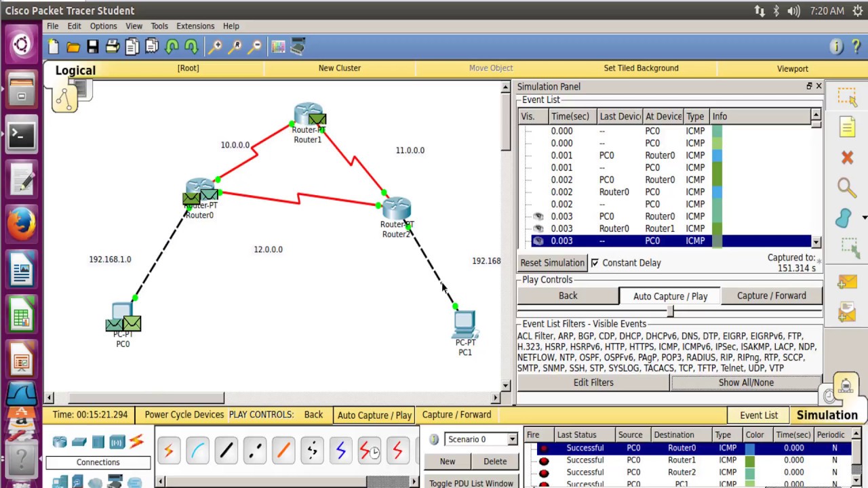
Task: Choose the orange fiber cable
Action: [283, 450]
